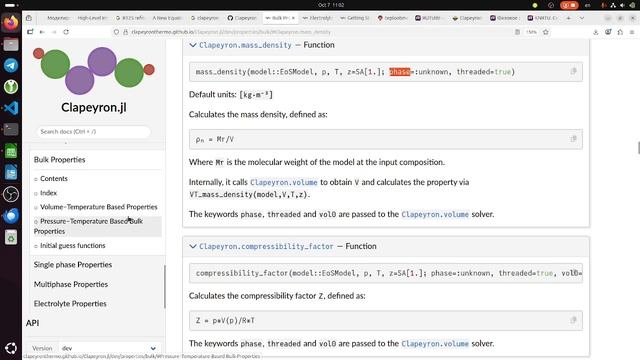This screenshot has width=640, height=360.
Task: Open the Version dev dropdown
Action: tap(109, 348)
